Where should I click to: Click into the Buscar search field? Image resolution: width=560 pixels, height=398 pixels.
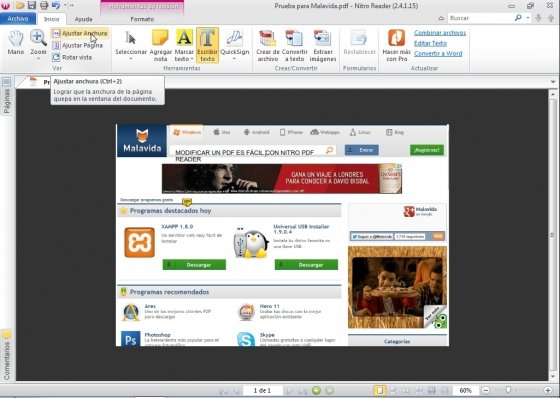coord(479,18)
